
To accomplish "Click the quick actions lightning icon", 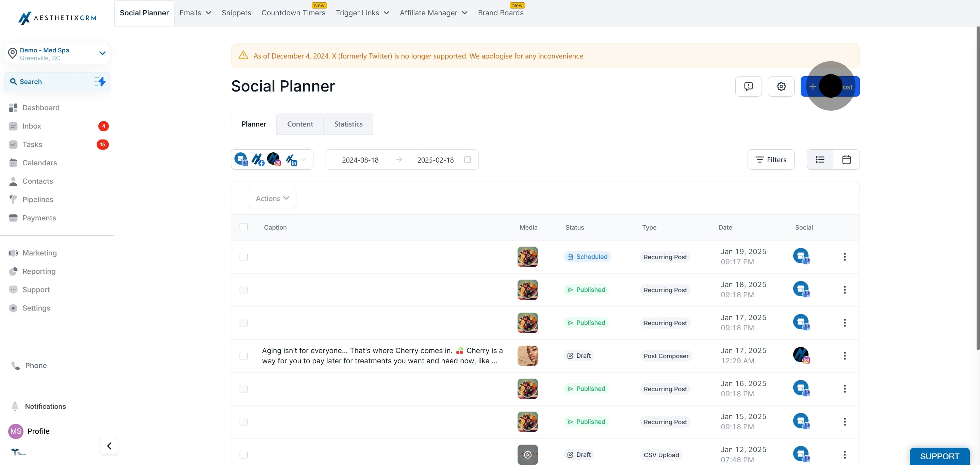I will (x=100, y=81).
